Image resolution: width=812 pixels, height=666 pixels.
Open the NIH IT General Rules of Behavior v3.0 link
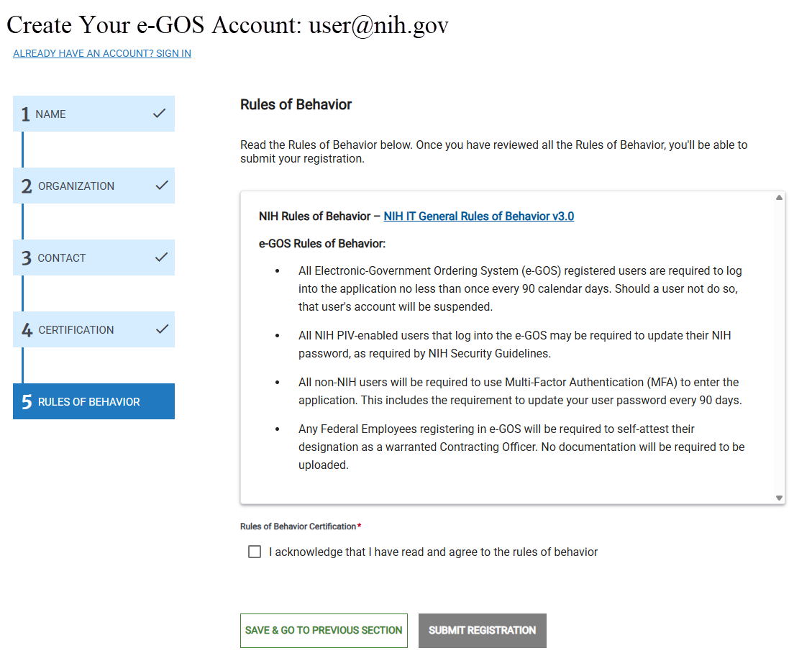click(478, 216)
